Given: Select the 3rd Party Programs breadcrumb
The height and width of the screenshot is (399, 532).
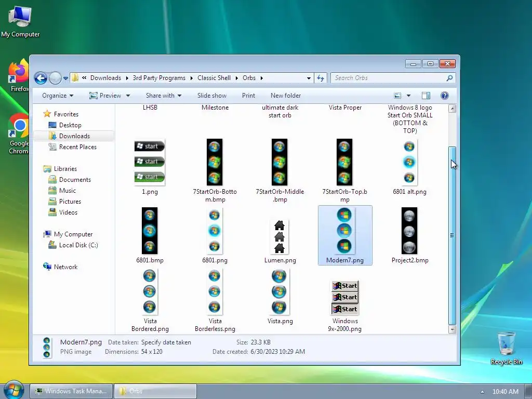Looking at the screenshot, I should point(159,78).
